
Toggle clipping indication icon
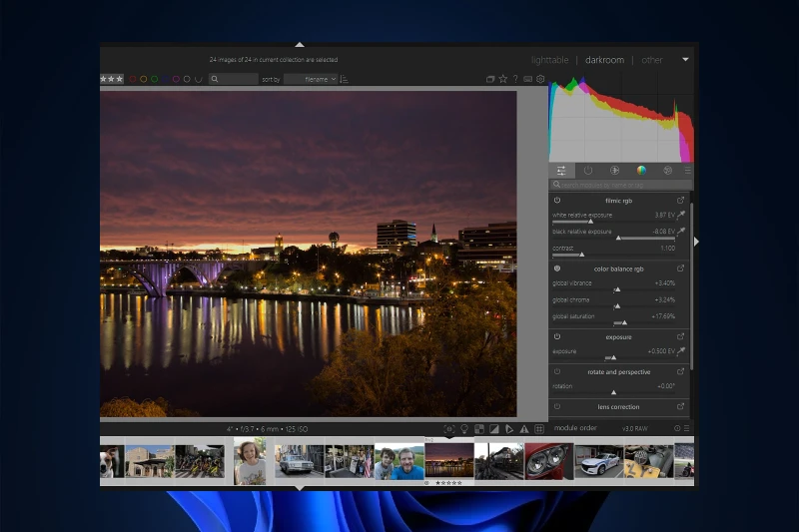493,429
